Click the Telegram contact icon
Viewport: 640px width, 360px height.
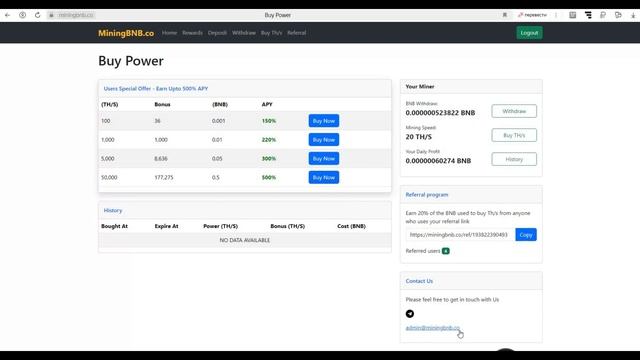click(x=410, y=313)
